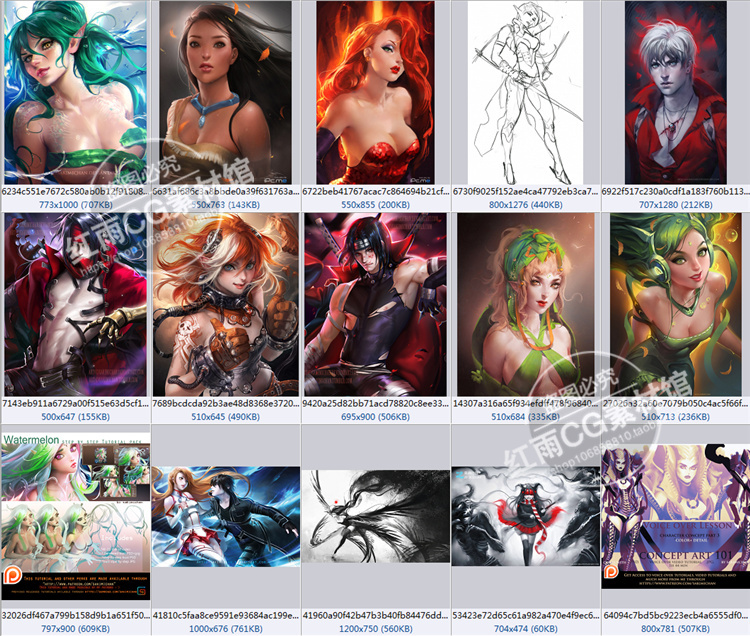750x636 pixels.
Task: Click the size label 800x781 (507KB)
Action: (x=675, y=629)
